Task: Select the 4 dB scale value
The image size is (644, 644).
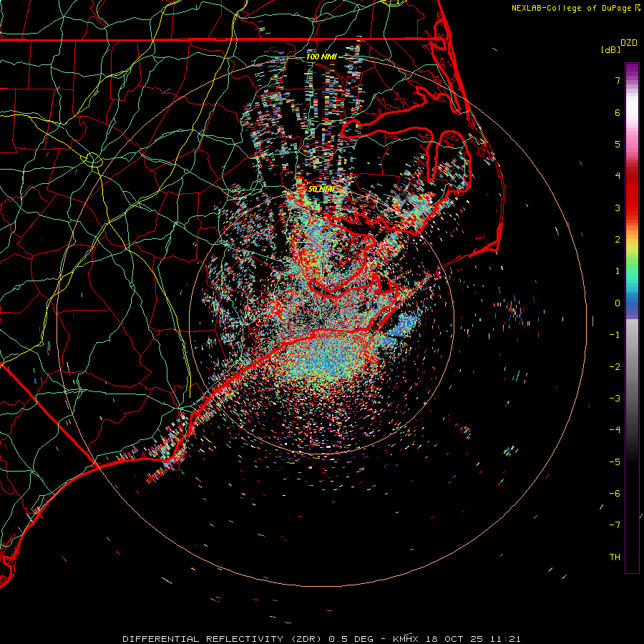Action: [618, 176]
